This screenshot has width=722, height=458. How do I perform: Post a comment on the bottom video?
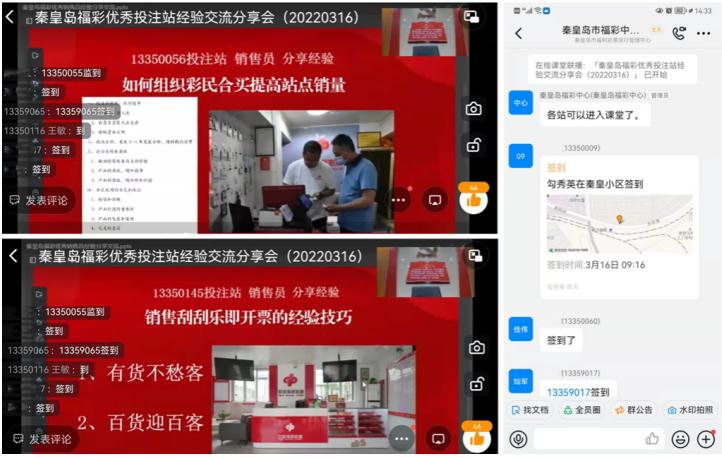[x=40, y=439]
